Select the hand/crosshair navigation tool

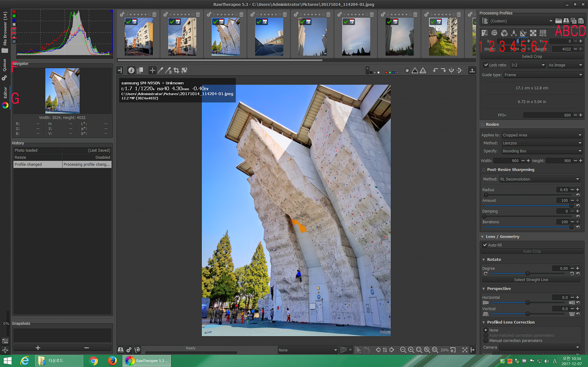tap(152, 71)
